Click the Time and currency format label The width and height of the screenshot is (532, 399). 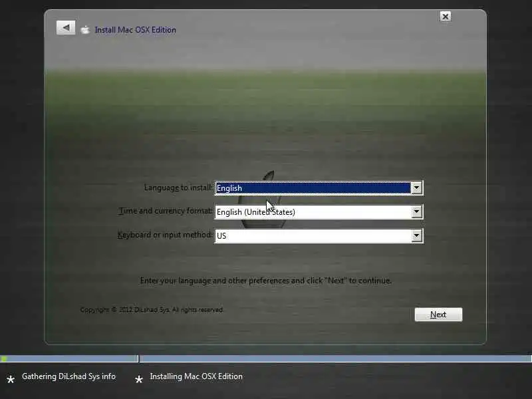166,211
